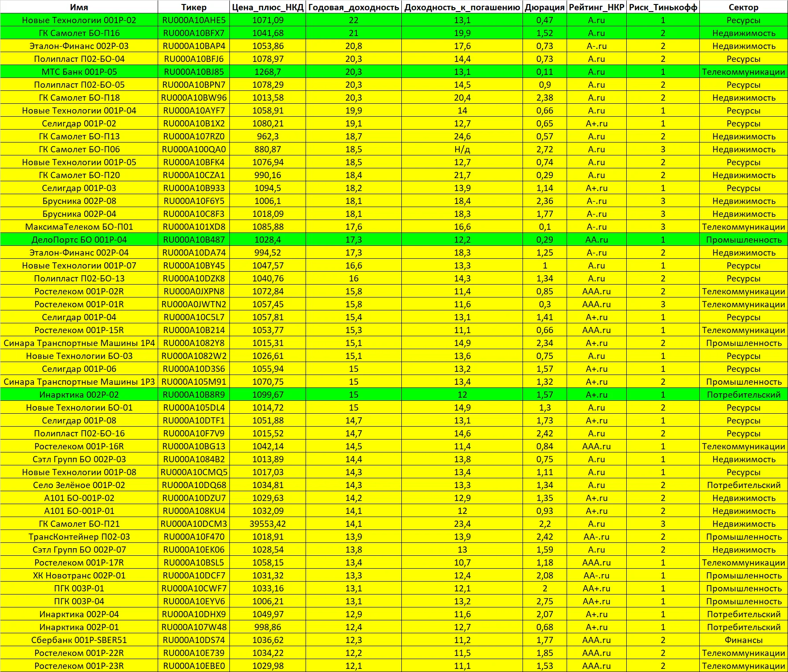Image resolution: width=788 pixels, height=672 pixels.
Task: Click the price cell "1058,91"
Action: pyautogui.click(x=268, y=110)
